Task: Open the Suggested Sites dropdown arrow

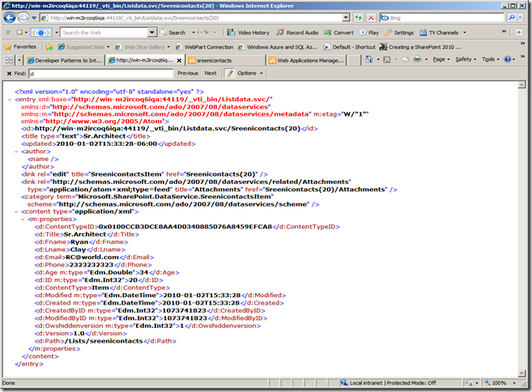Action: (x=109, y=47)
